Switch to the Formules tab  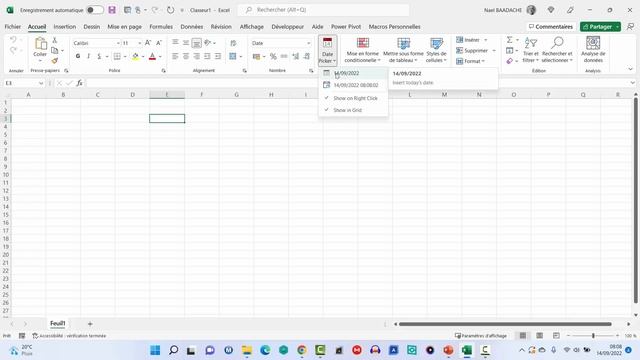click(x=161, y=27)
